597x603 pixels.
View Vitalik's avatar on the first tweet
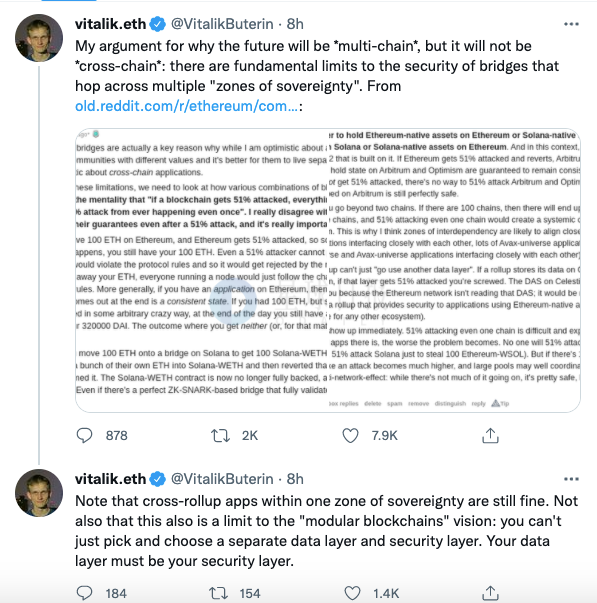pos(38,38)
